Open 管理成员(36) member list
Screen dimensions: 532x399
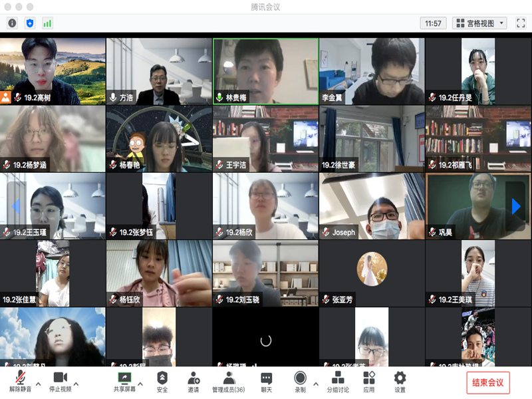(228, 382)
